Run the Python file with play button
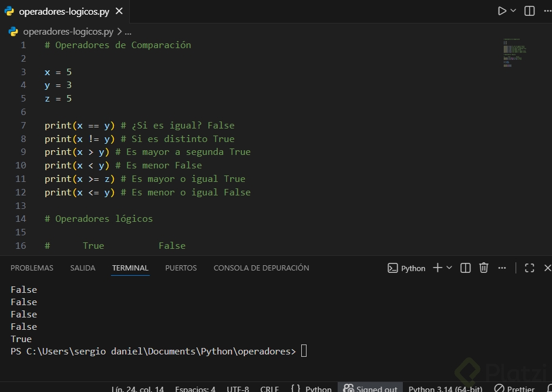 click(501, 11)
